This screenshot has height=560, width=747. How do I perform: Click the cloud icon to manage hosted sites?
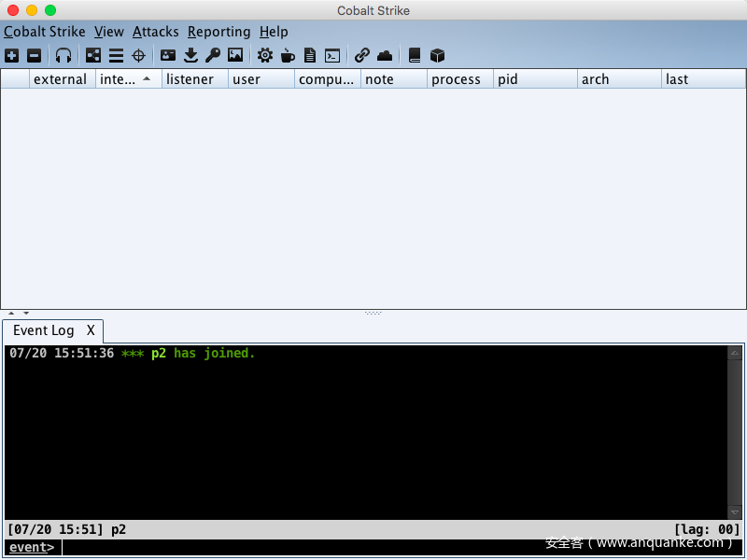(385, 55)
